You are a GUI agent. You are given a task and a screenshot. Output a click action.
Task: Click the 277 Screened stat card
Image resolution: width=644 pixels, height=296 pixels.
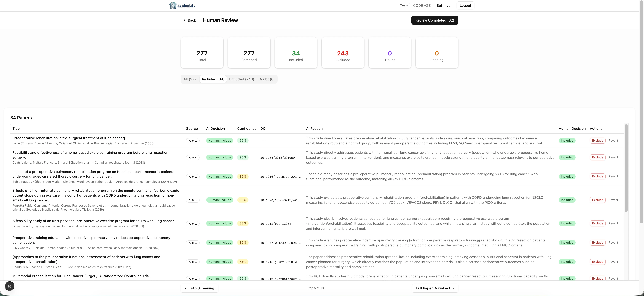pyautogui.click(x=249, y=53)
